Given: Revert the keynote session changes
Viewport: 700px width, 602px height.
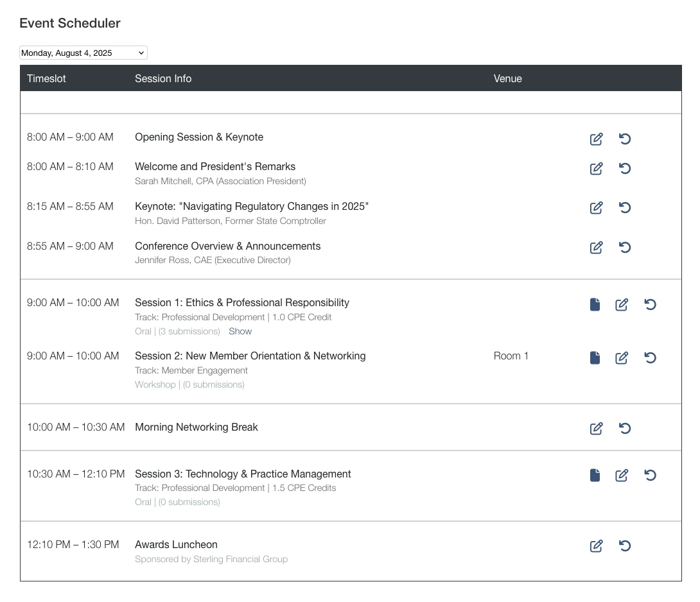Looking at the screenshot, I should click(x=625, y=207).
